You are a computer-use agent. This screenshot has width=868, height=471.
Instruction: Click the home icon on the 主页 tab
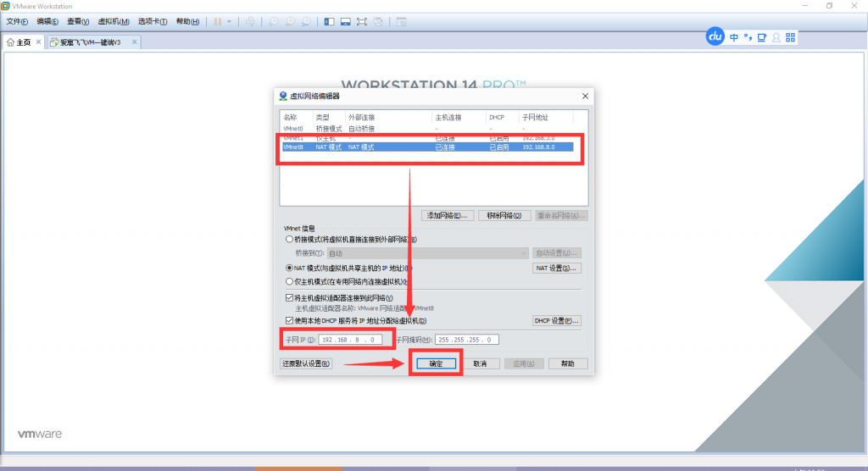point(10,42)
